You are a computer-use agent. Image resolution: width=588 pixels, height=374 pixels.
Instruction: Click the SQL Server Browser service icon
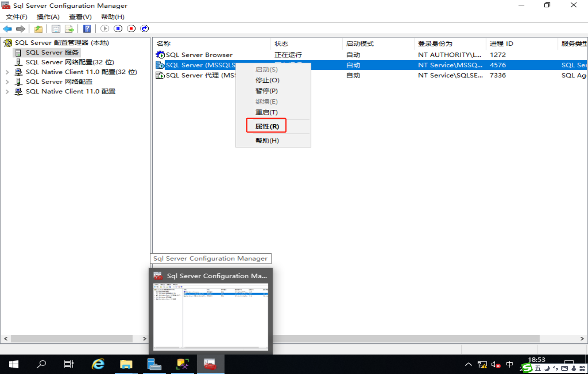tap(160, 55)
